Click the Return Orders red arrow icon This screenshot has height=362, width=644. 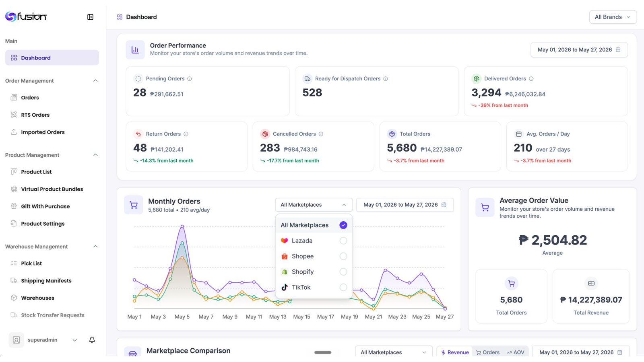(x=138, y=134)
